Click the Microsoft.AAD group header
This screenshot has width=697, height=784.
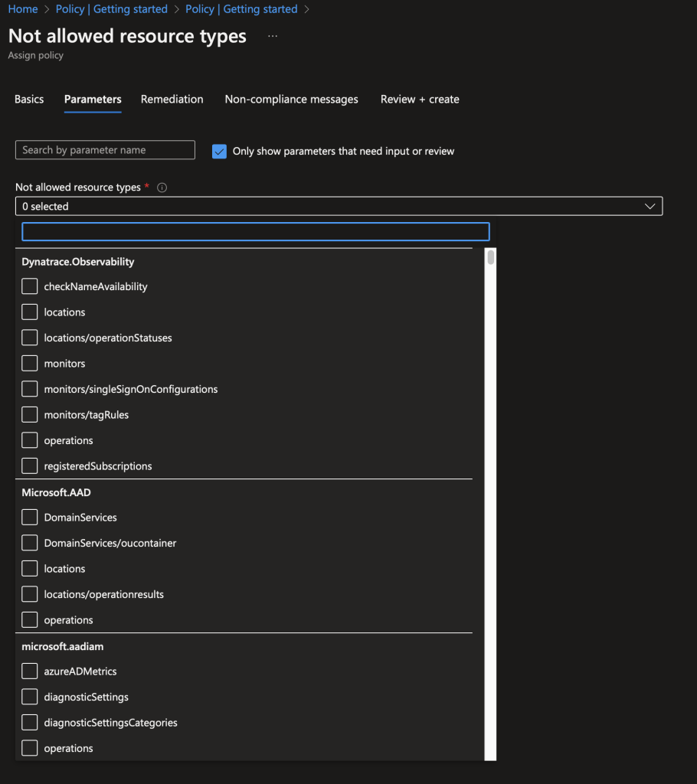(56, 492)
